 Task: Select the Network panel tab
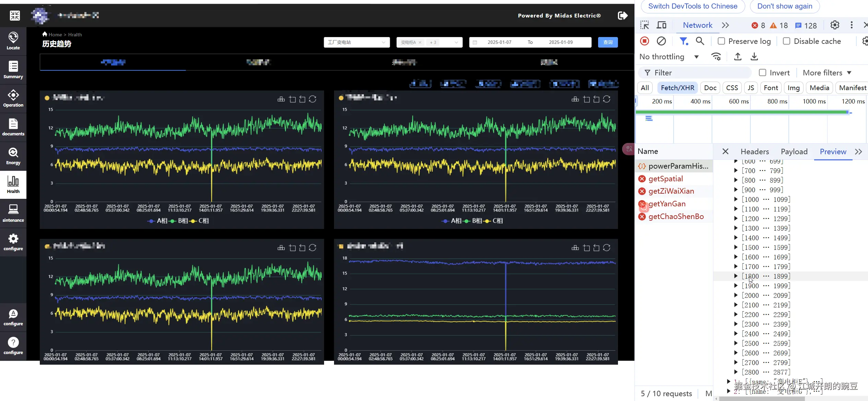tap(698, 25)
